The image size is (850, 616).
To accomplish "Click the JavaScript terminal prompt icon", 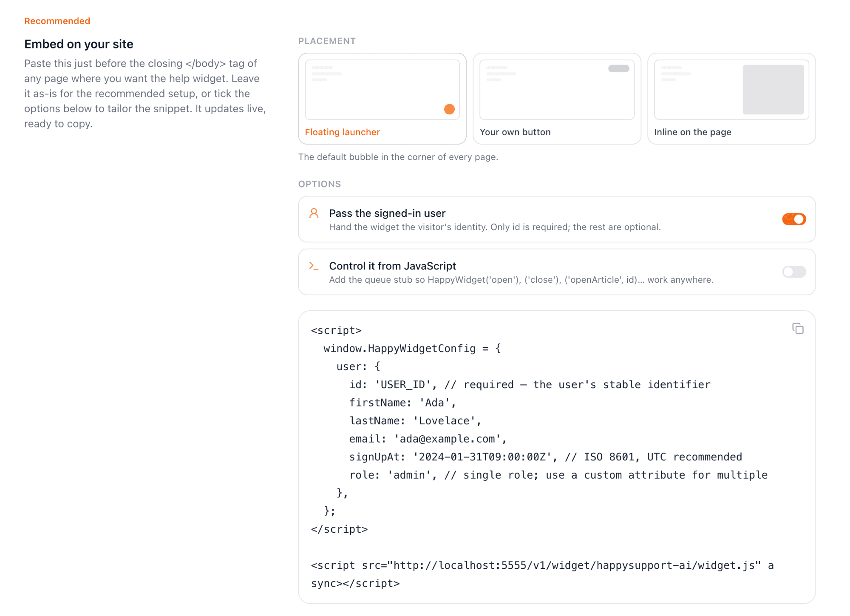I will click(x=314, y=266).
